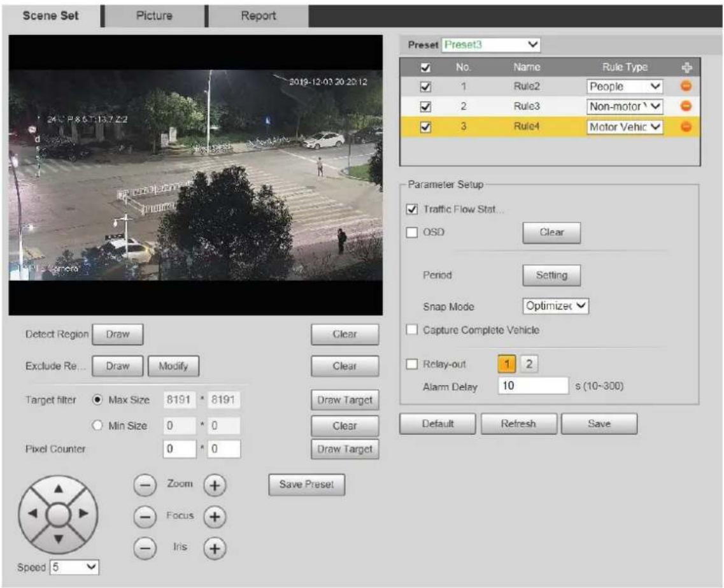Toggle the select-all checkbox in rule table header
The image size is (724, 588).
[x=426, y=68]
